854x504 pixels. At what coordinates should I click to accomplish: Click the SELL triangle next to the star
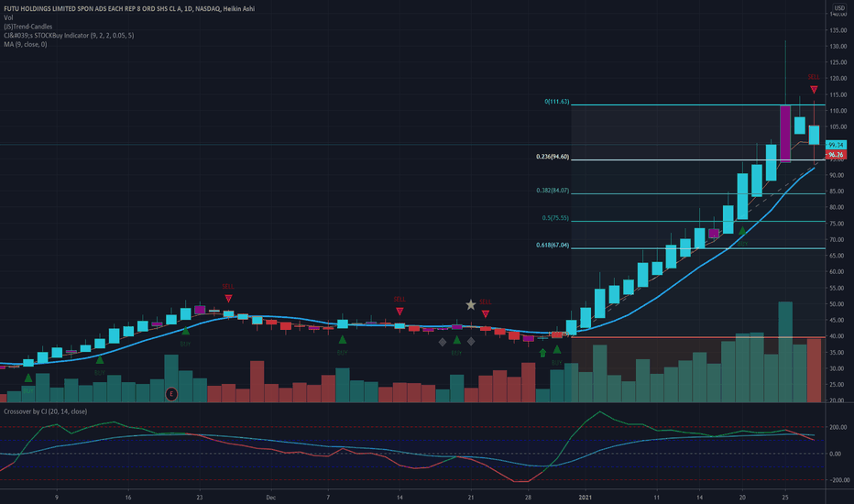coord(486,313)
